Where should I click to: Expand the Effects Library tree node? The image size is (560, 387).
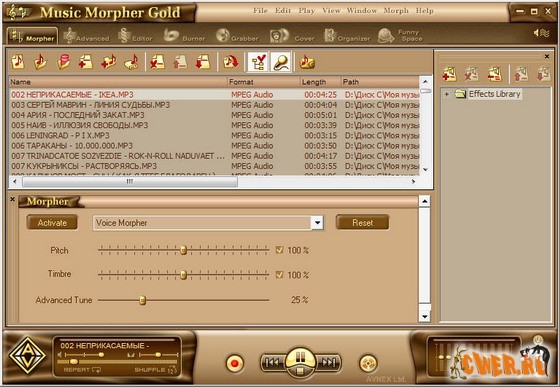click(446, 94)
